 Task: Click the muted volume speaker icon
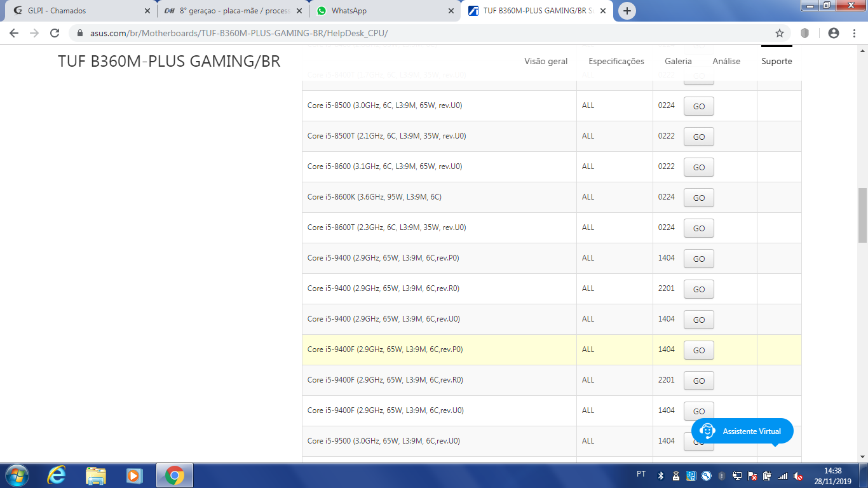pyautogui.click(x=798, y=476)
